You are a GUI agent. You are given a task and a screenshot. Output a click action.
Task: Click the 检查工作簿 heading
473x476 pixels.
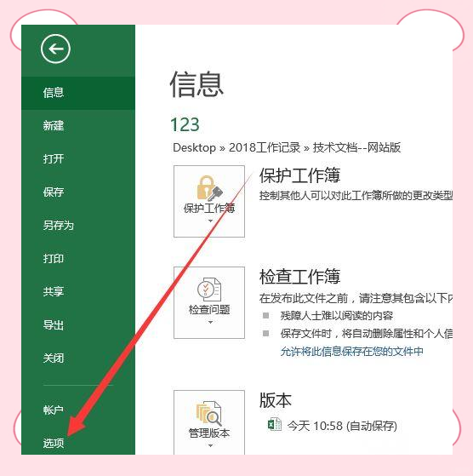(299, 277)
